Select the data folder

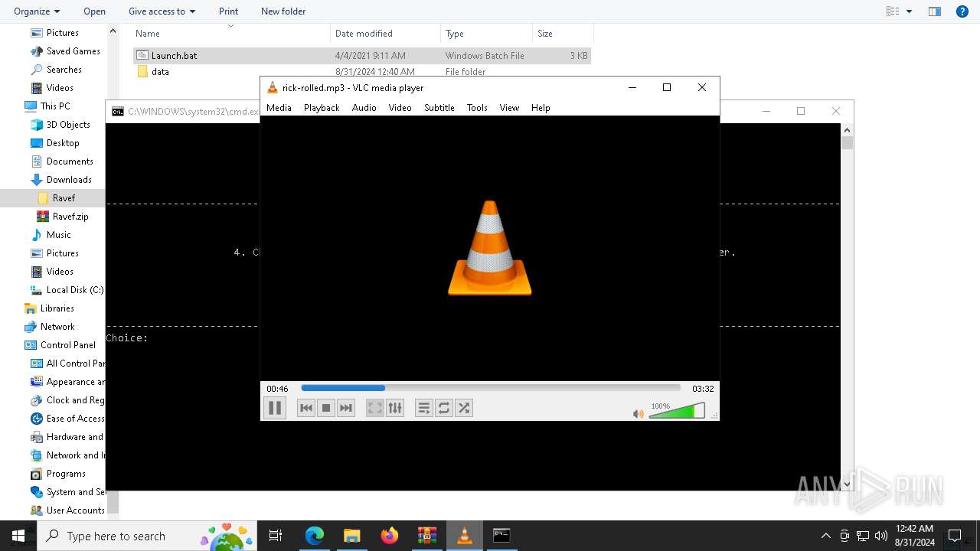tap(160, 72)
